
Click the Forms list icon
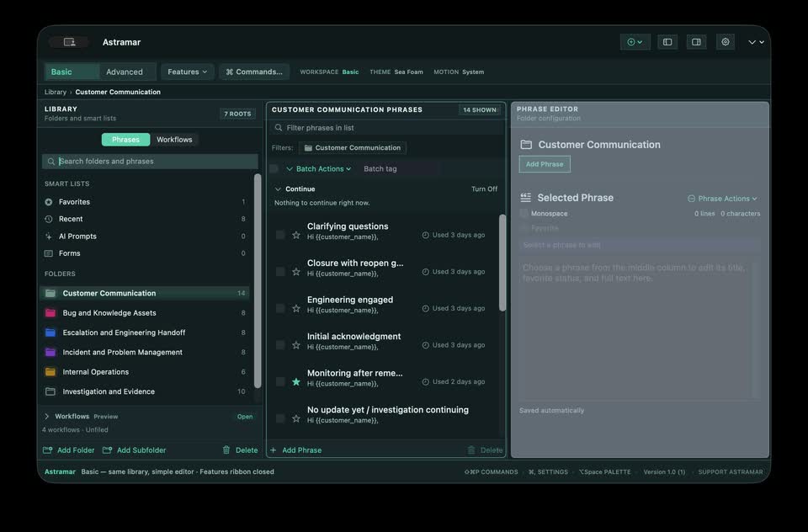pos(49,253)
